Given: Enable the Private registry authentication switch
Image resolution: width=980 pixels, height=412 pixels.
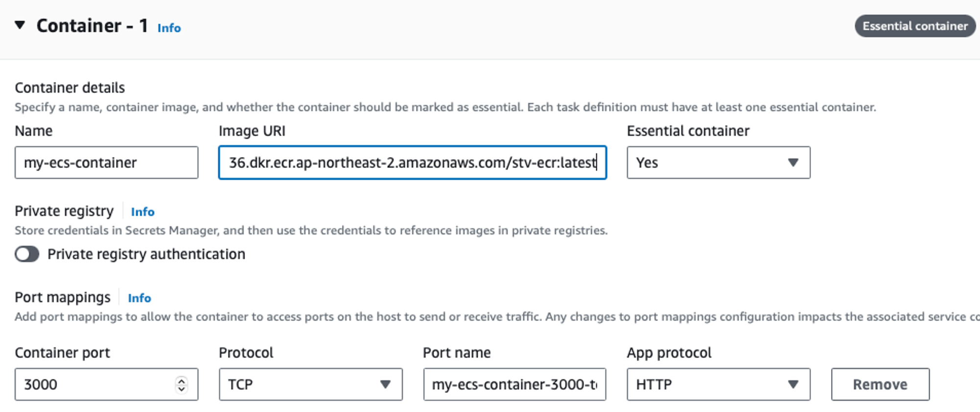Looking at the screenshot, I should click(x=27, y=254).
